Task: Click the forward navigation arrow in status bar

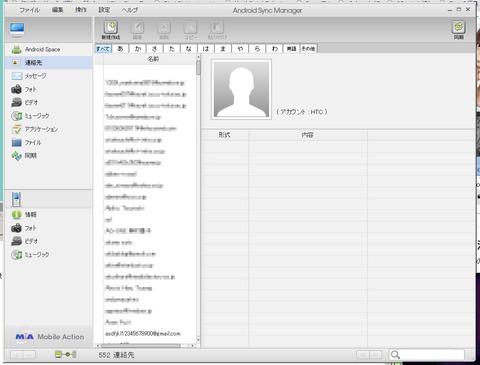Action: click(29, 355)
